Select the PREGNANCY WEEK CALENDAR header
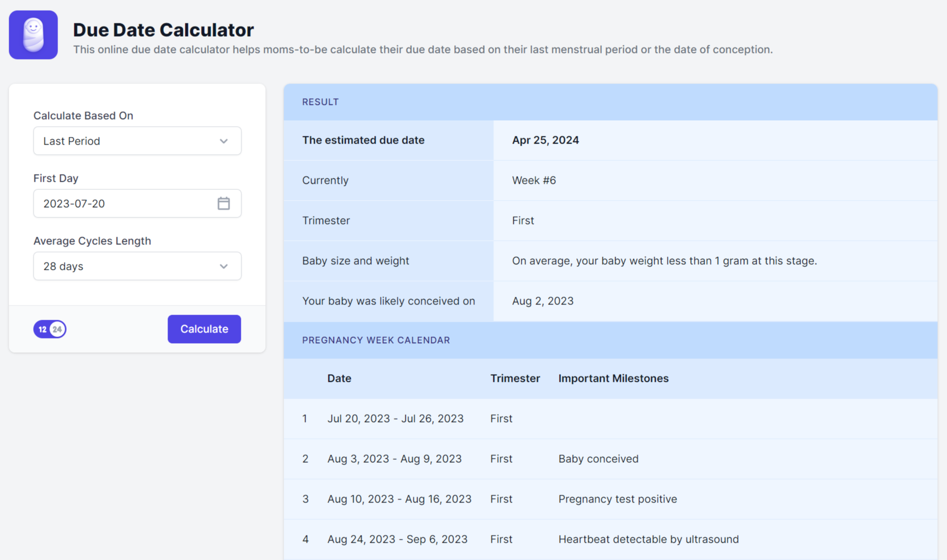947x560 pixels. (376, 340)
